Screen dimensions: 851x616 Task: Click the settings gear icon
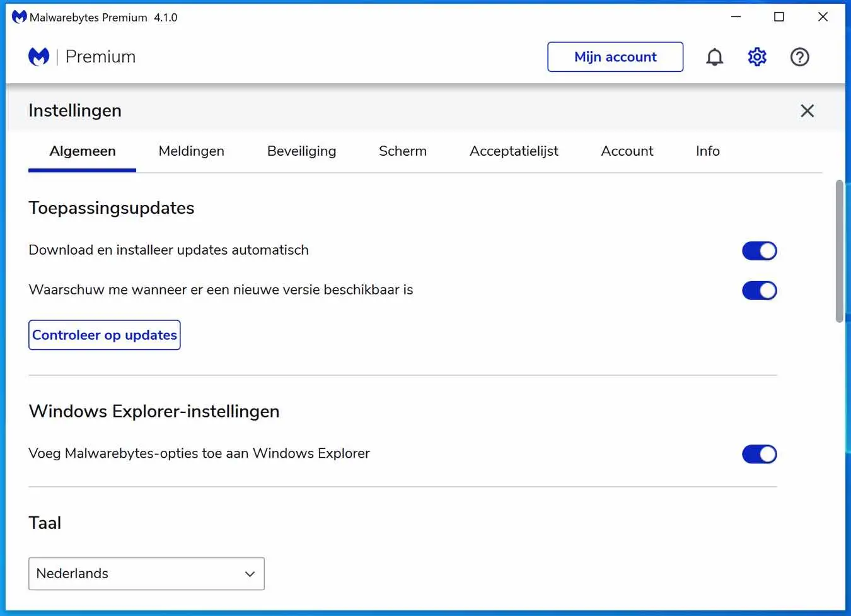757,57
